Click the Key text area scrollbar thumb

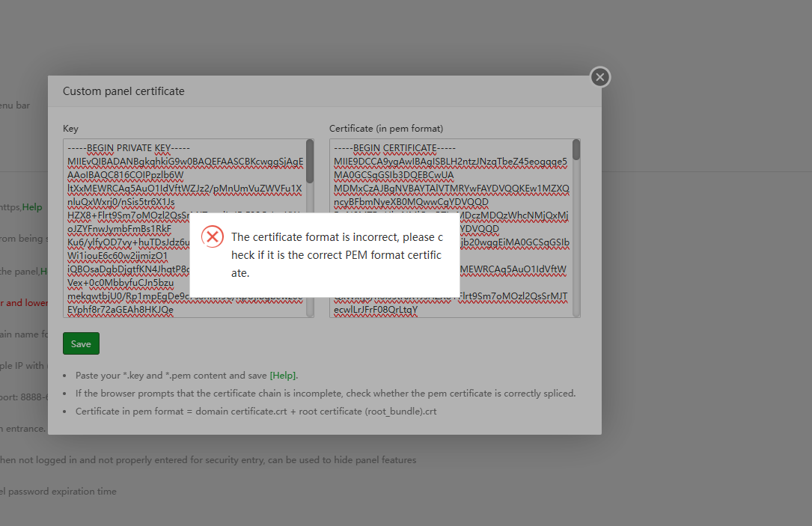click(310, 161)
